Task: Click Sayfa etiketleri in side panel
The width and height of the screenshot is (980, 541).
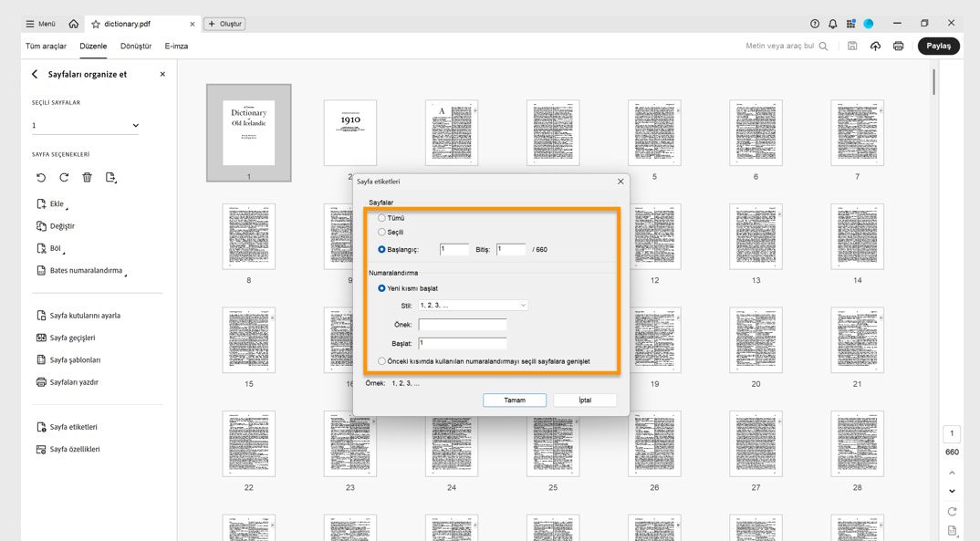Action: tap(67, 427)
